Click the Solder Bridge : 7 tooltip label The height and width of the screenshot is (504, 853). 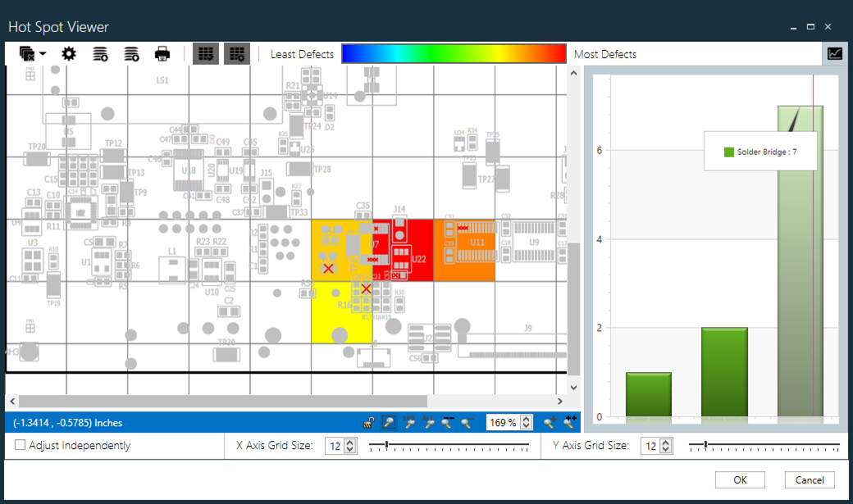[759, 151]
